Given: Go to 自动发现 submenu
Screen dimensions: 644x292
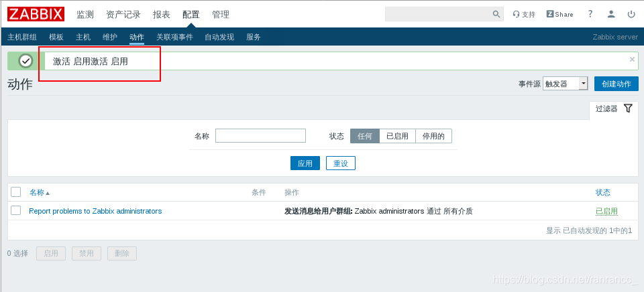Looking at the screenshot, I should click(x=219, y=37).
